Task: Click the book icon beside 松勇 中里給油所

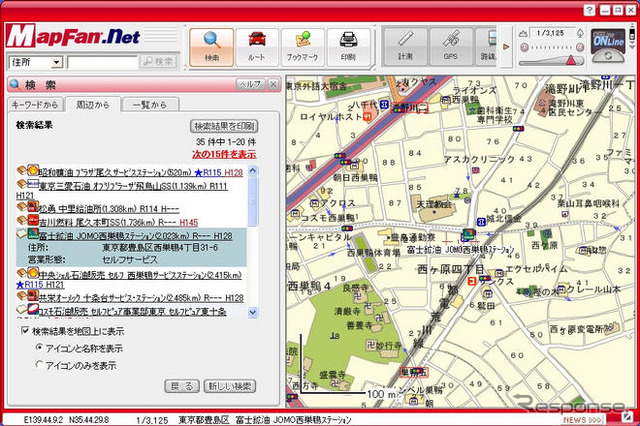Action: (x=22, y=207)
